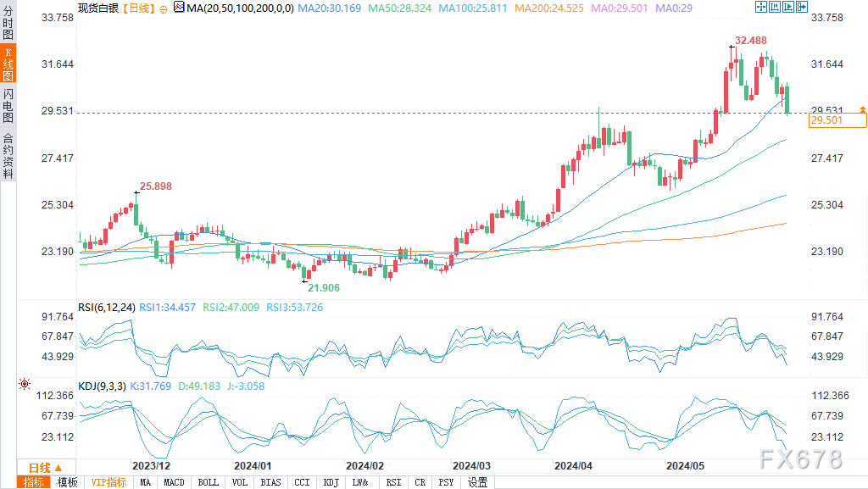Open indicator 设置 button

click(x=478, y=482)
